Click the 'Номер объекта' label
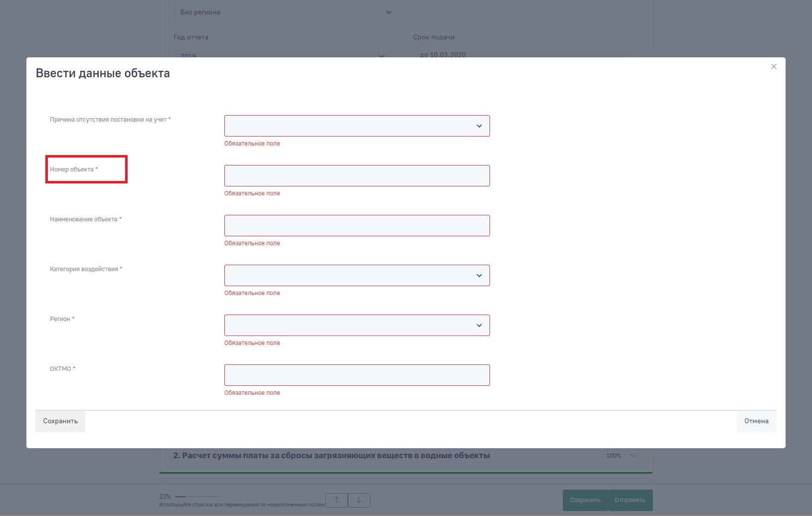 (72, 170)
